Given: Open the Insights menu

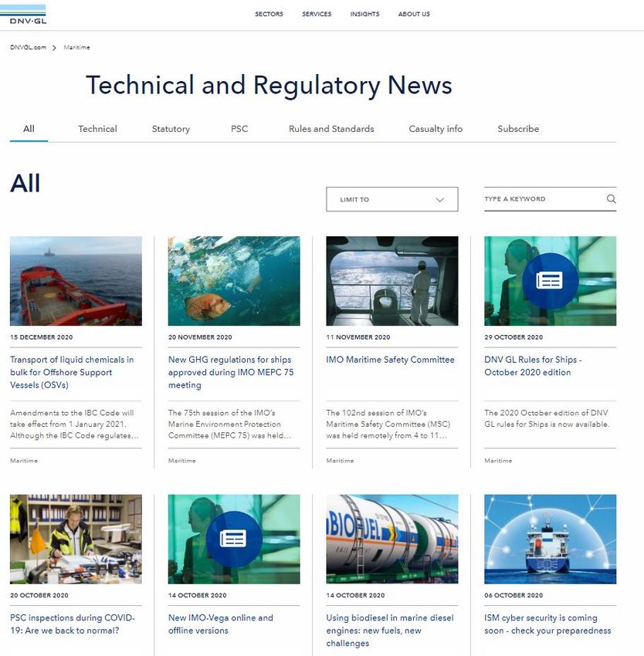Looking at the screenshot, I should [x=364, y=14].
